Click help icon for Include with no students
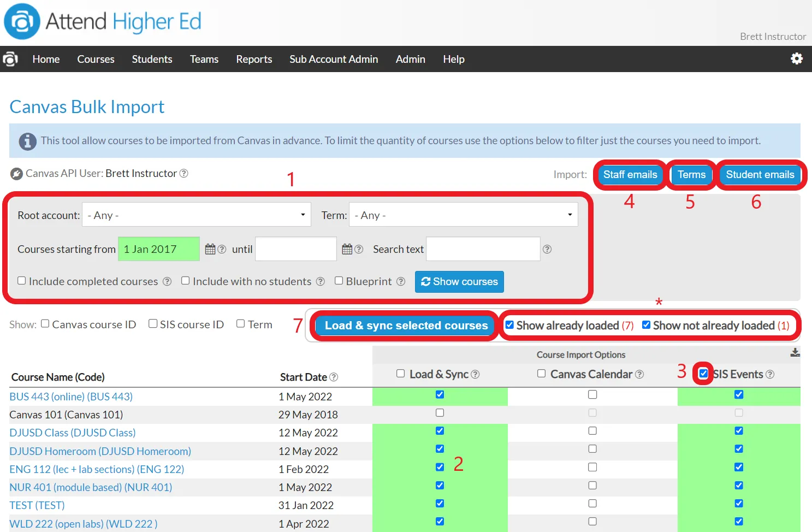Screen dimensions: 812x532 tap(321, 281)
